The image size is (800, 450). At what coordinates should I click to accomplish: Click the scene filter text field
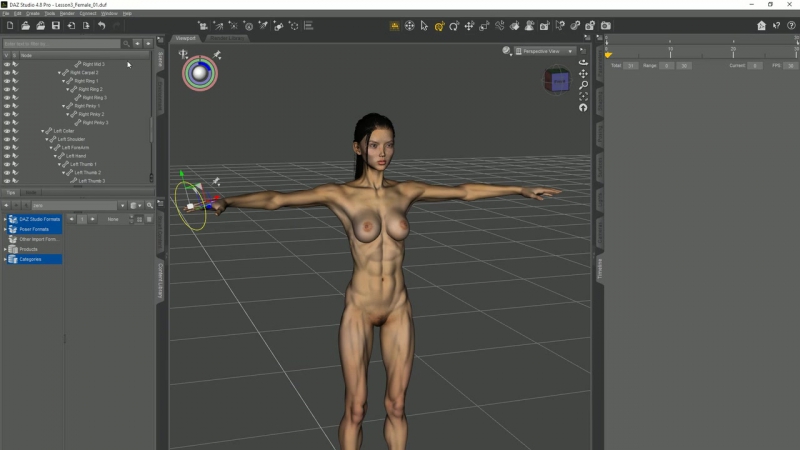pyautogui.click(x=60, y=44)
